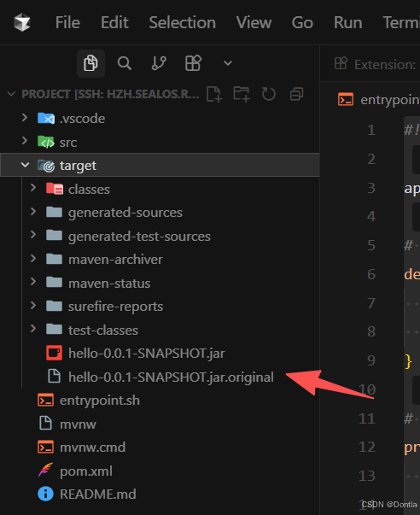Viewport: 420px width, 515px height.
Task: Select the target folder icon
Action: tap(46, 166)
